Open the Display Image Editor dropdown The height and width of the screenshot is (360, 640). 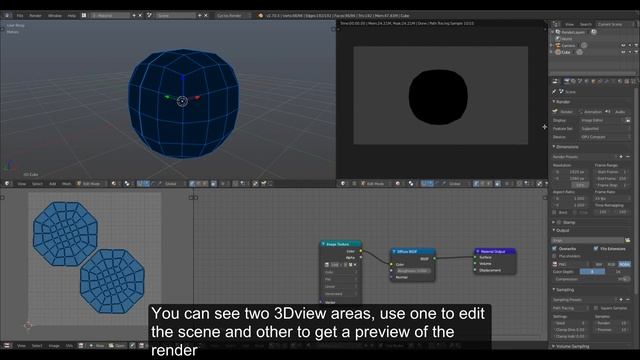click(601, 120)
